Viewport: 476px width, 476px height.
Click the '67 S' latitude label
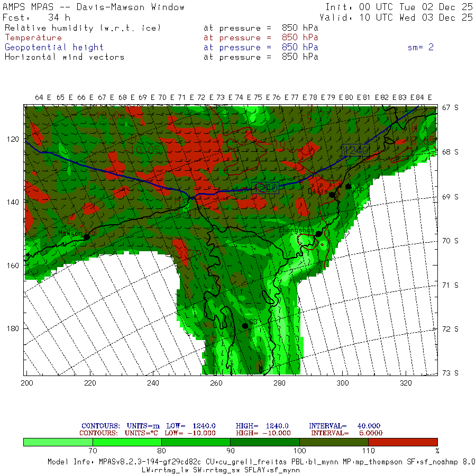coord(450,108)
